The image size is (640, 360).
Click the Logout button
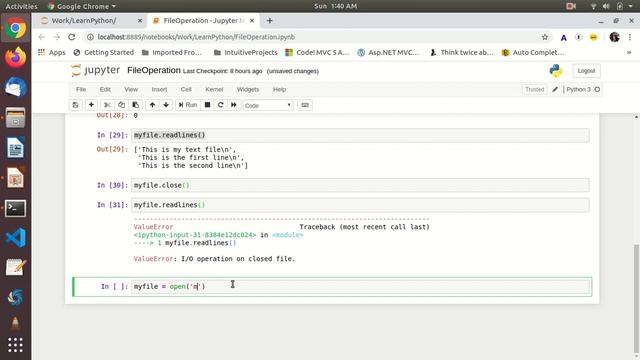[x=586, y=71]
